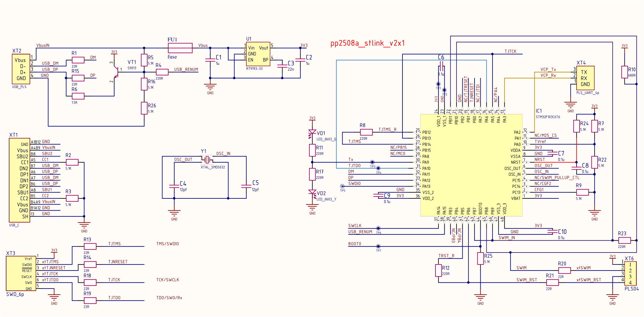Select the XT1 USB_C connector block
This screenshot has width=644, height=317.
[x=20, y=180]
